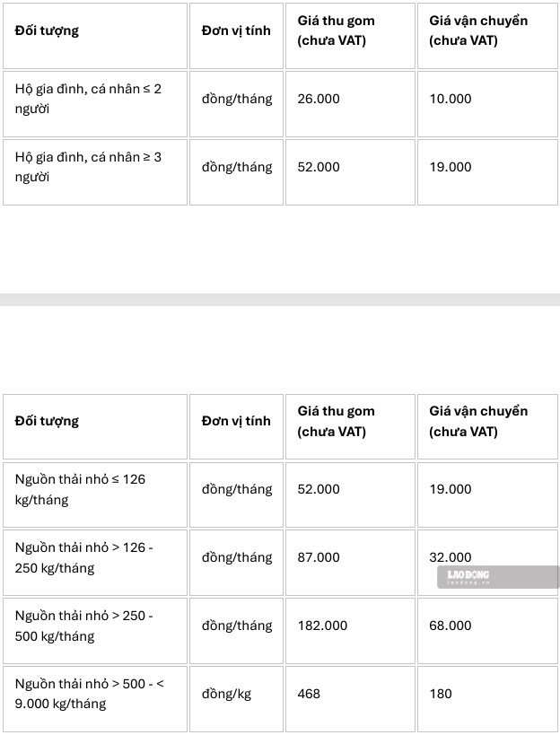Select the 'Hộ gia đình, cá nhân ≤ 2 người' cell
This screenshot has height=735, width=560.
[95, 104]
